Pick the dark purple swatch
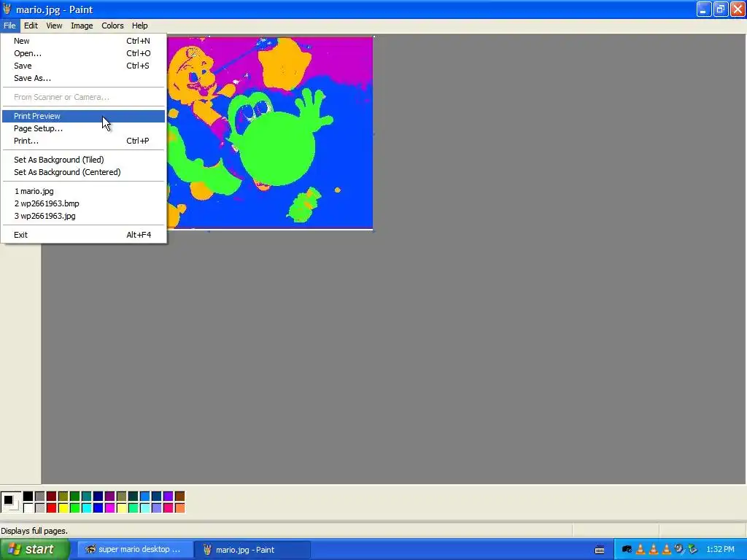This screenshot has width=747, height=560. pyautogui.click(x=109, y=496)
